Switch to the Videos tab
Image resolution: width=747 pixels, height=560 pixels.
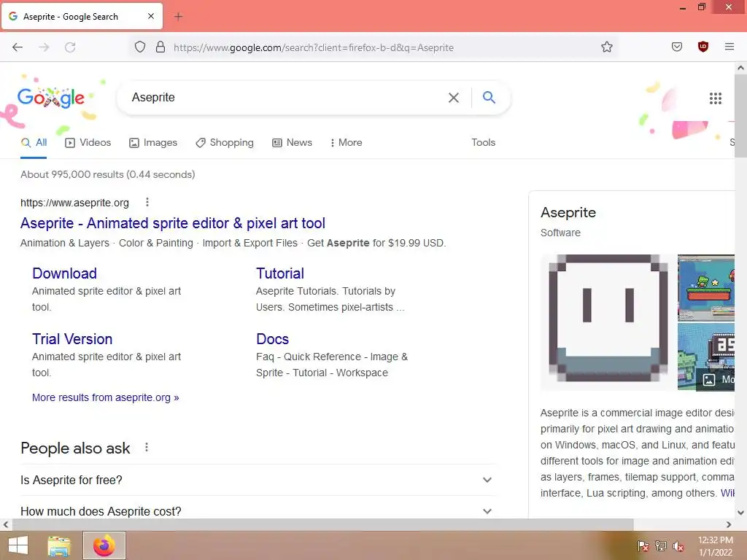pos(88,142)
